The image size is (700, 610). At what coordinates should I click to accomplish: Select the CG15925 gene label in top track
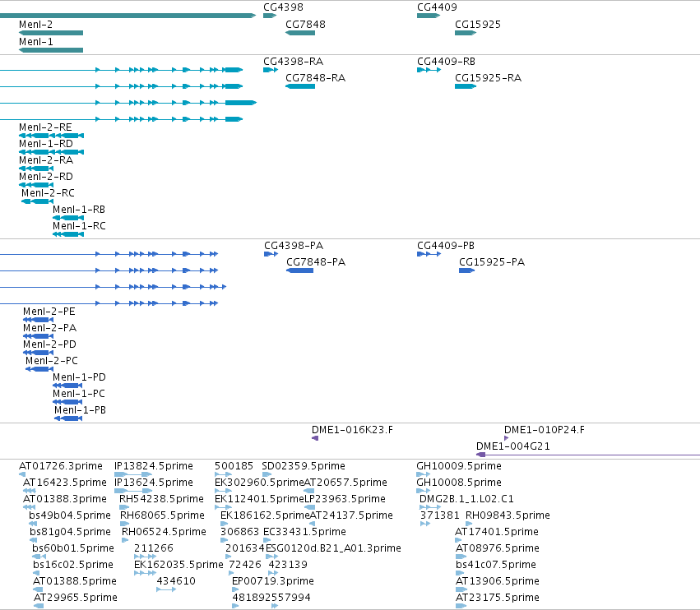(478, 25)
